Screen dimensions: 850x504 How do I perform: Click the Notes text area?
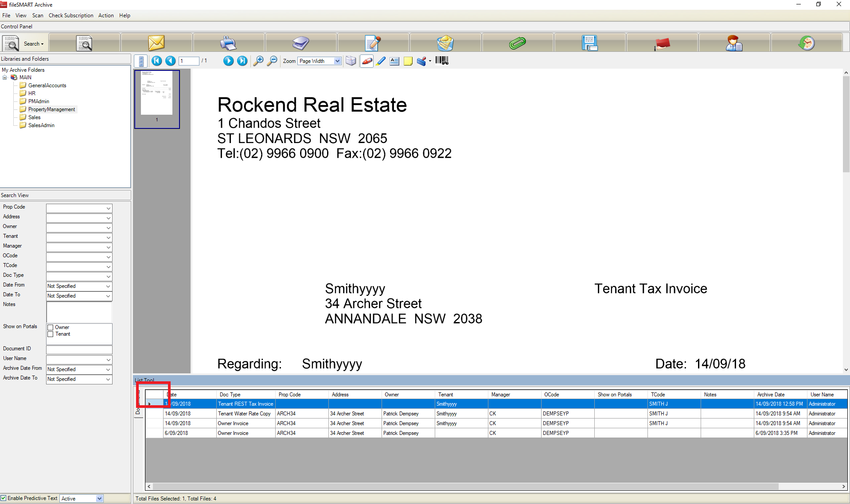79,312
